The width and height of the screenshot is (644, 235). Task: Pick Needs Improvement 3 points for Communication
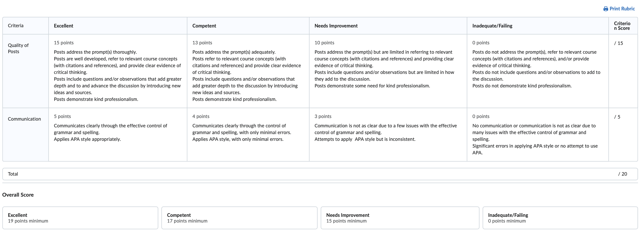pos(388,135)
